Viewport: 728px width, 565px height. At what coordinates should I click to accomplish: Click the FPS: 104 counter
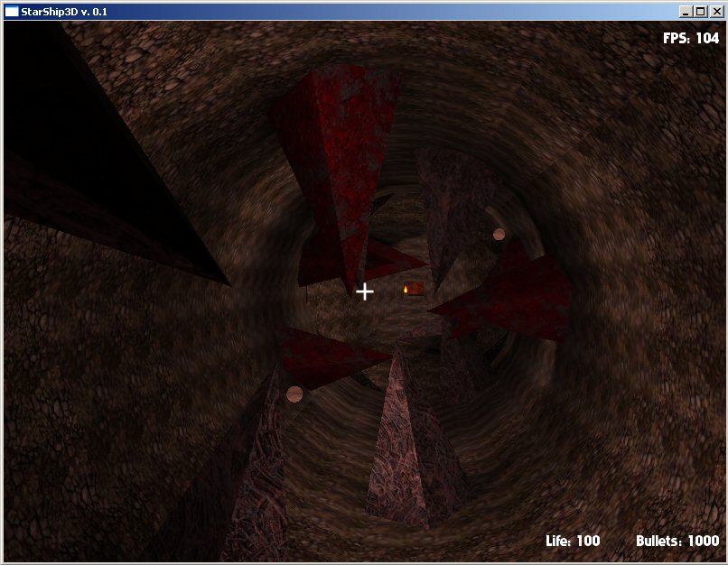tap(691, 38)
